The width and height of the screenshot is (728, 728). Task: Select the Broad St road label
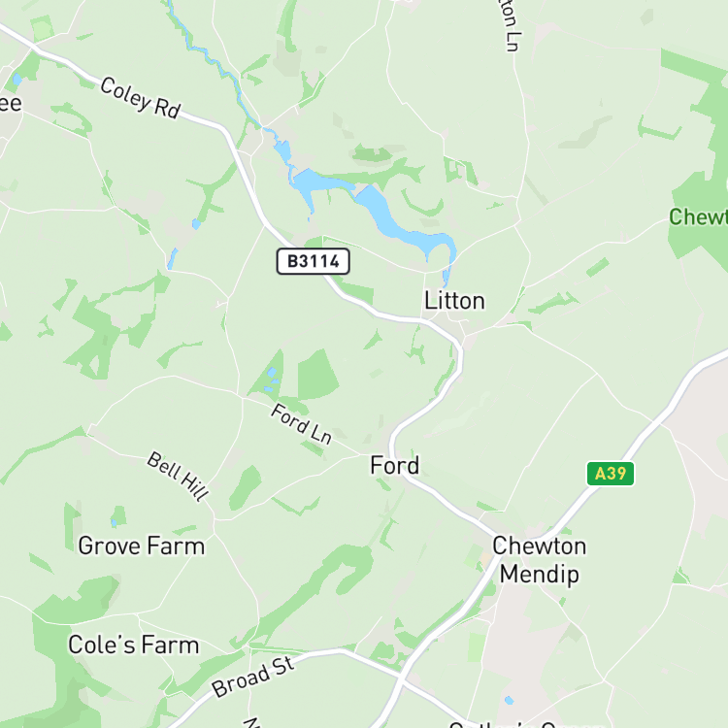pyautogui.click(x=253, y=677)
